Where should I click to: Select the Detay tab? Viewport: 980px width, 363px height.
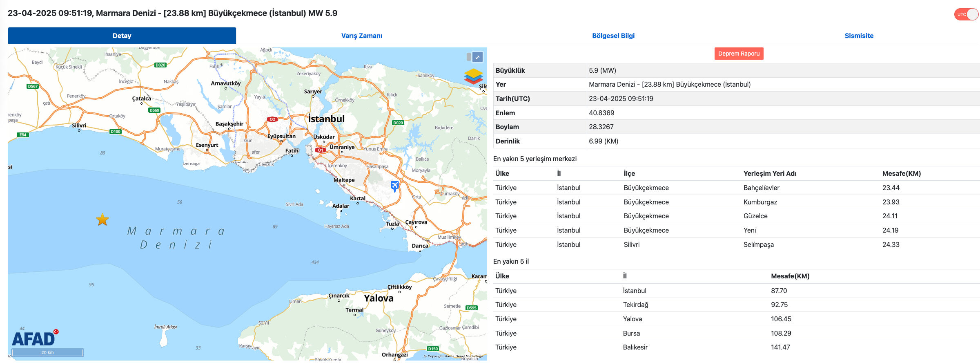(x=122, y=36)
